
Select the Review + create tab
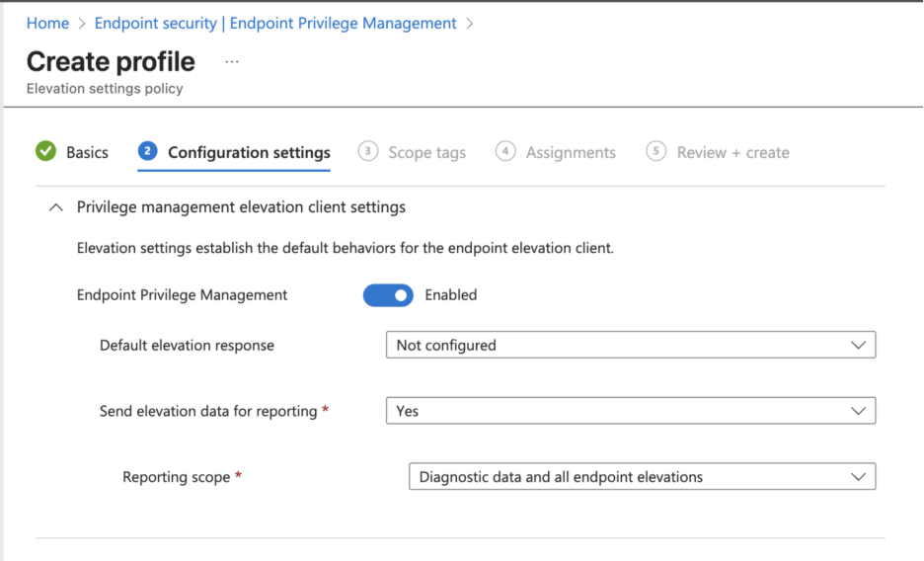[732, 152]
